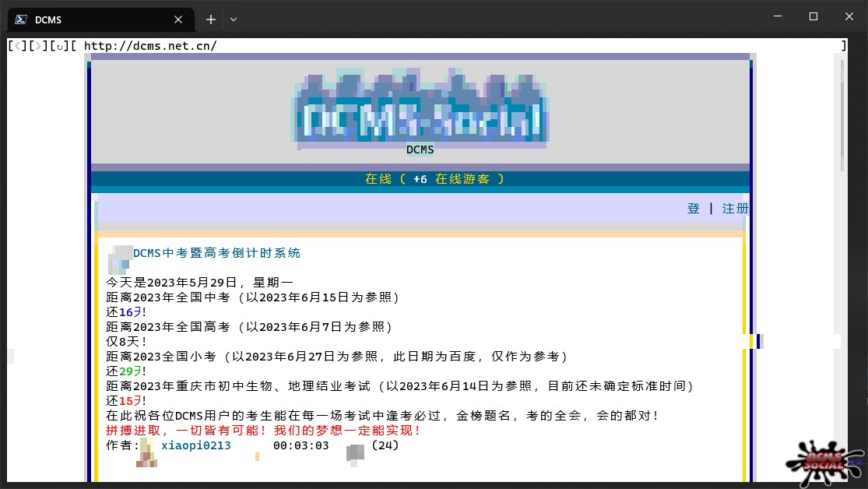The image size is (868, 489).
Task: Click the icon beside the countdown post title
Action: 120,259
